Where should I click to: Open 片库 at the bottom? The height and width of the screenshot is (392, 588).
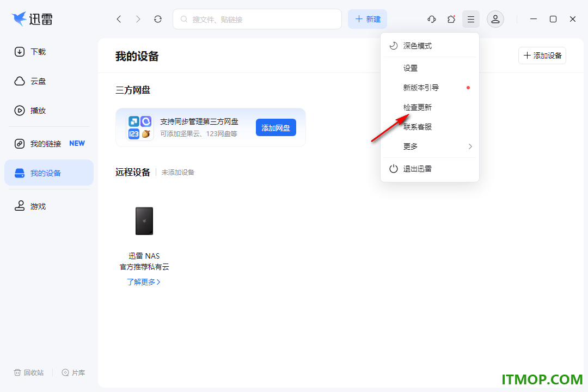pyautogui.click(x=73, y=372)
